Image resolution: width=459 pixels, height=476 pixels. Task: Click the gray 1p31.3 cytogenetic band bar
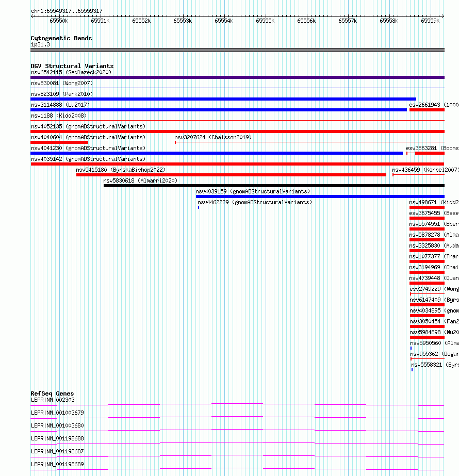click(x=237, y=50)
